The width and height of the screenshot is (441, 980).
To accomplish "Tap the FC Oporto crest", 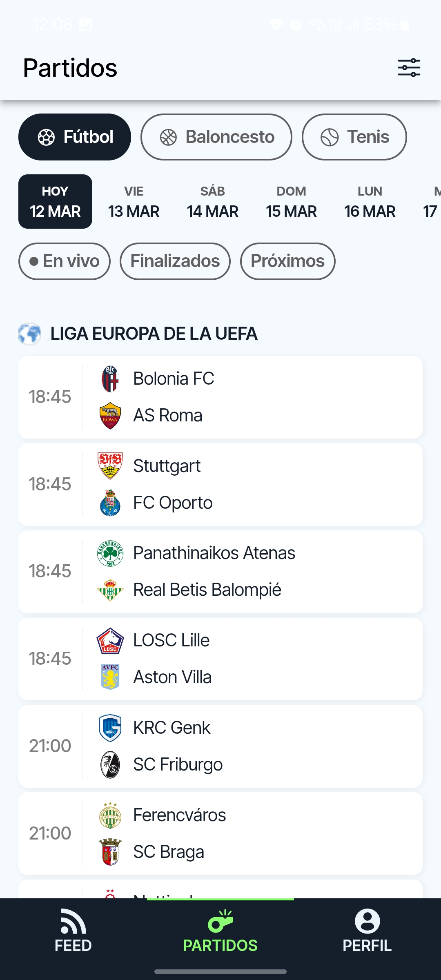I will [x=110, y=503].
